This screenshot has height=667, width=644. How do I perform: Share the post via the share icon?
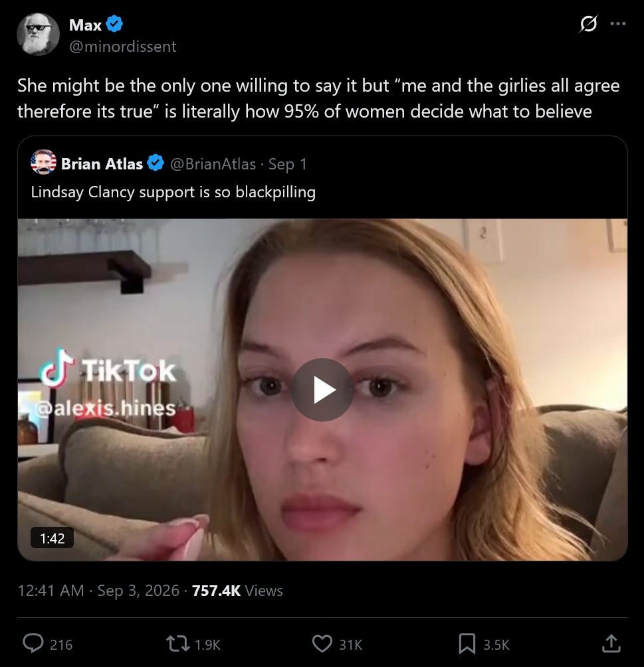[x=611, y=643]
